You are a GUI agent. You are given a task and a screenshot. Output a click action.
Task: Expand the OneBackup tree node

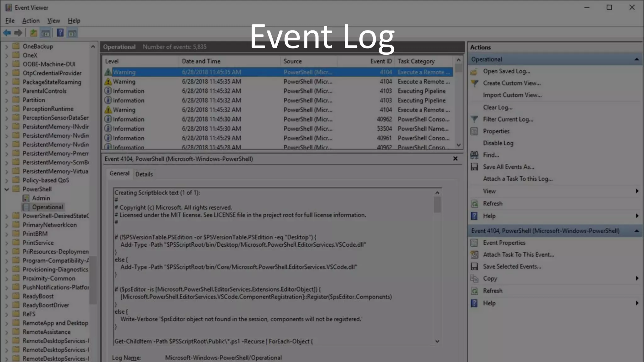tap(7, 47)
